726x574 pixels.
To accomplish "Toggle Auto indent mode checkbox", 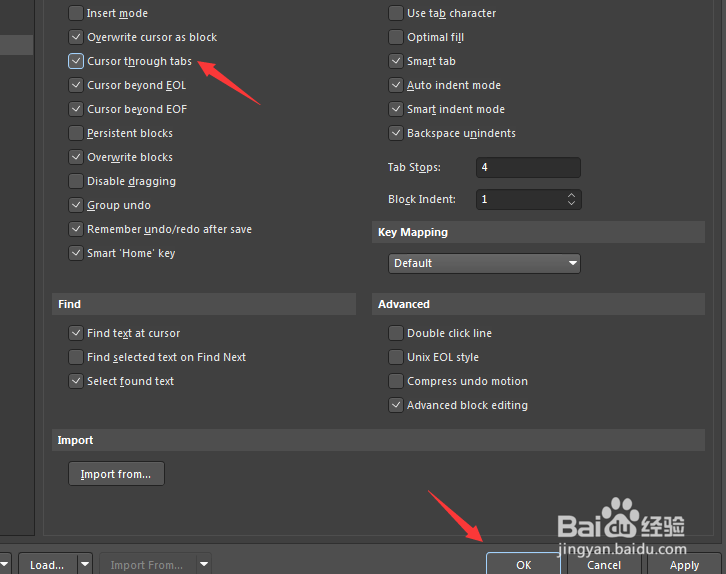I will (x=395, y=85).
